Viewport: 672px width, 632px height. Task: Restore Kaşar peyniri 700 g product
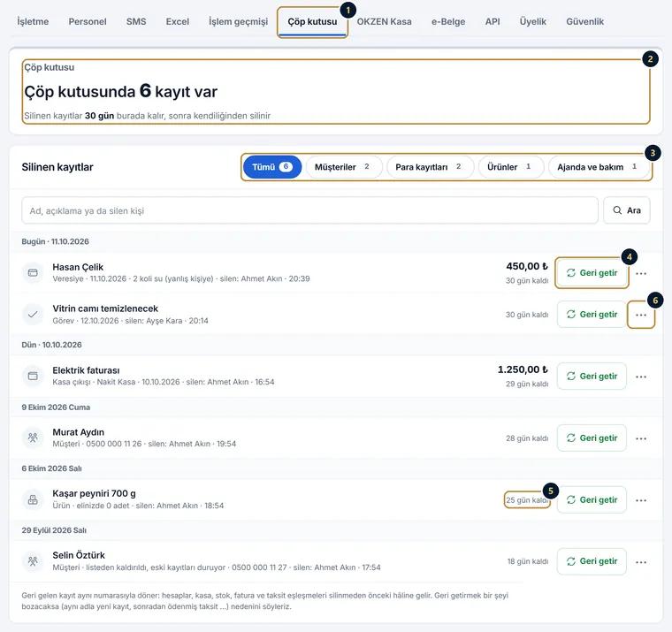coord(592,499)
